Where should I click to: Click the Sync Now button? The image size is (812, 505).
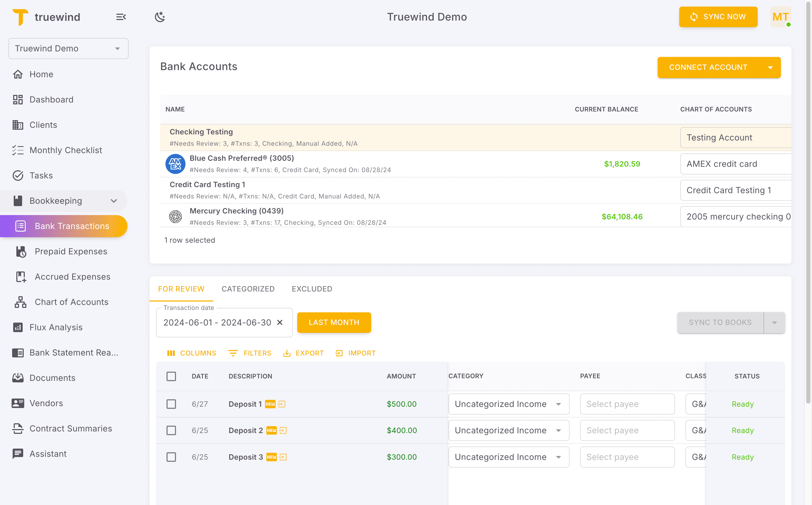pyautogui.click(x=718, y=17)
